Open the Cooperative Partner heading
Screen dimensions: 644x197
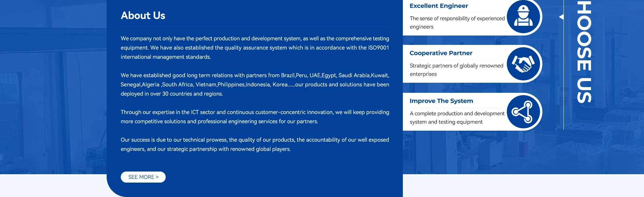tap(441, 53)
